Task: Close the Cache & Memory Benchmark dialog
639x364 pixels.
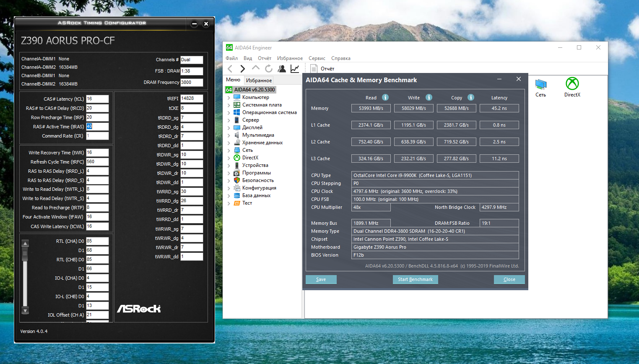Action: point(519,79)
